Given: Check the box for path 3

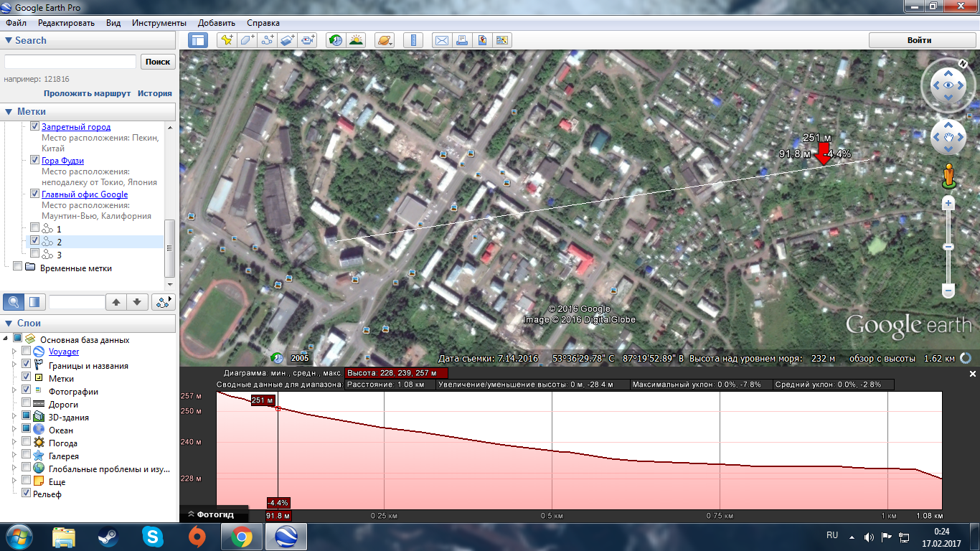Looking at the screenshot, I should pyautogui.click(x=35, y=254).
